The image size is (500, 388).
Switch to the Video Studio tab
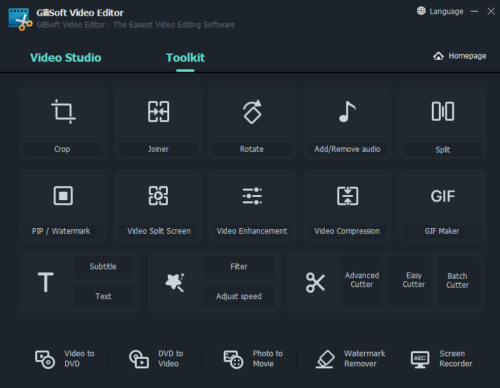(x=66, y=58)
